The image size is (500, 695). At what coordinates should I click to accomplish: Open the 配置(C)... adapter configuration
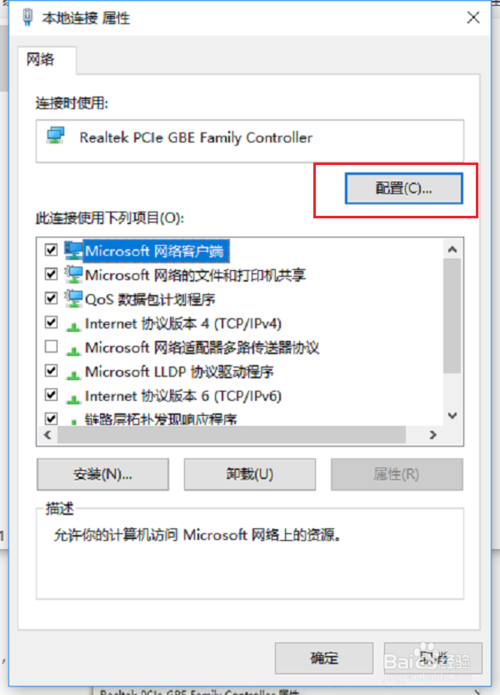tap(404, 188)
